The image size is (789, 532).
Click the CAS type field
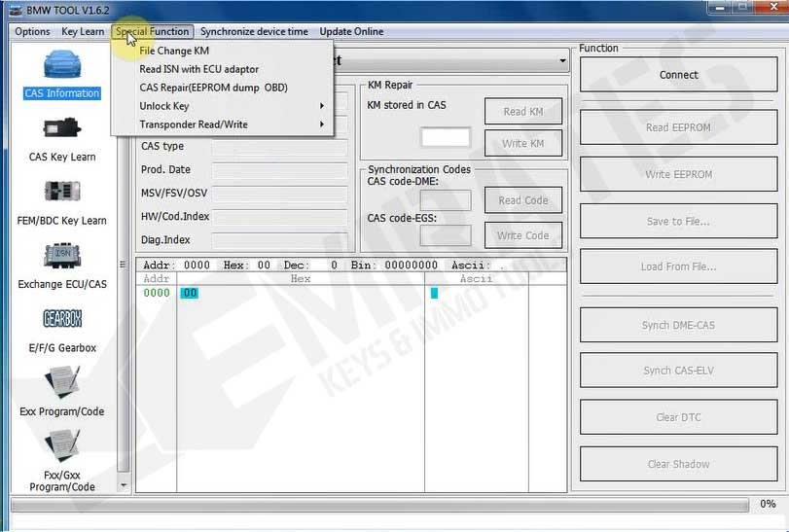point(279,147)
